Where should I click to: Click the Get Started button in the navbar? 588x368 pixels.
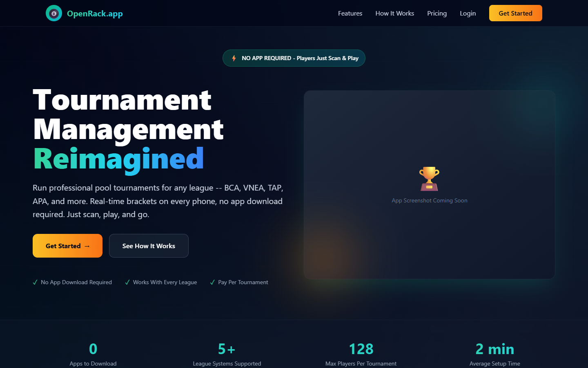[x=515, y=13]
